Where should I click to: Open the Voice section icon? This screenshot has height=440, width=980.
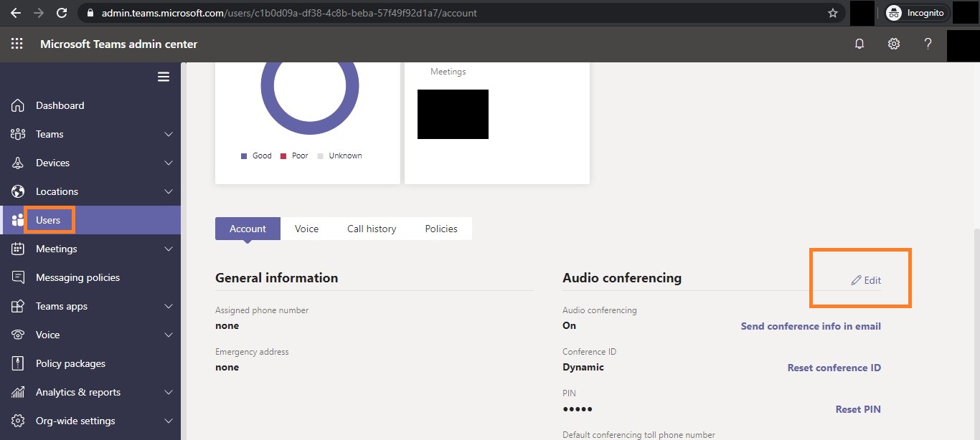(17, 335)
